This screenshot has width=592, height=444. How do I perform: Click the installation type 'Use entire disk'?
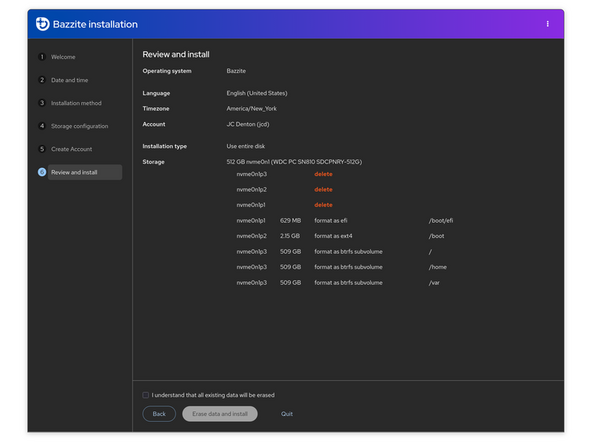[x=245, y=146]
